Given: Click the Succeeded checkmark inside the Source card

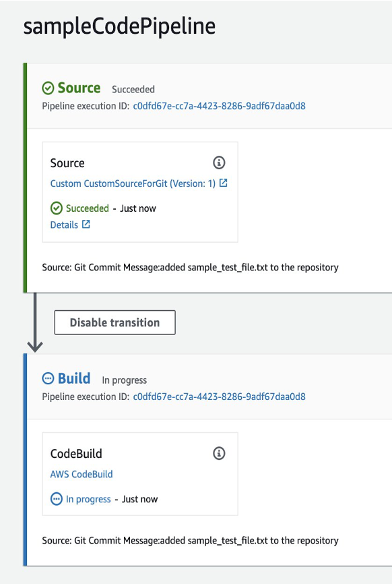Looking at the screenshot, I should point(57,208).
